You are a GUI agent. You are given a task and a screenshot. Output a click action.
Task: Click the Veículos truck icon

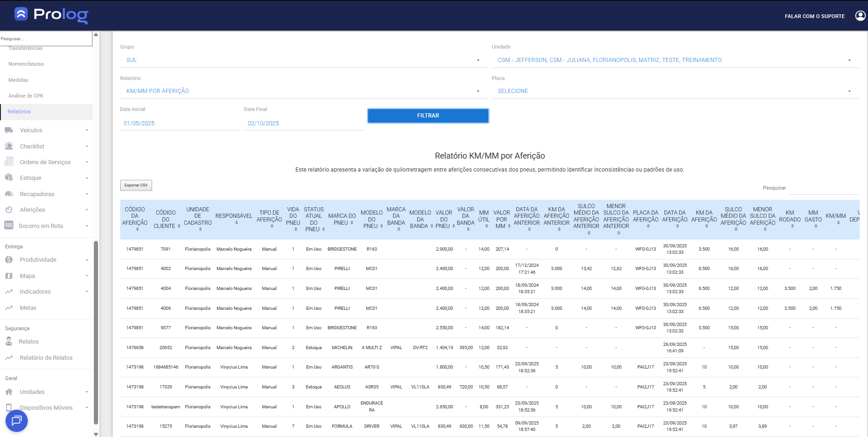[9, 130]
